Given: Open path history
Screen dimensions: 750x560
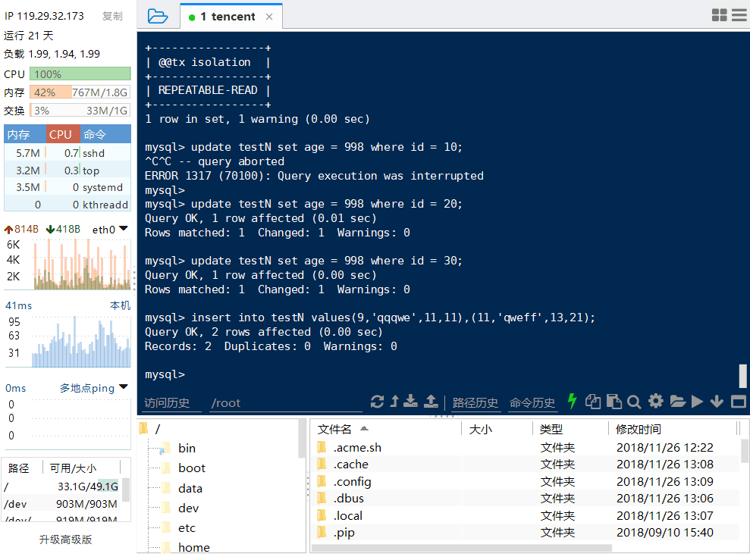Looking at the screenshot, I should pyautogui.click(x=475, y=403).
